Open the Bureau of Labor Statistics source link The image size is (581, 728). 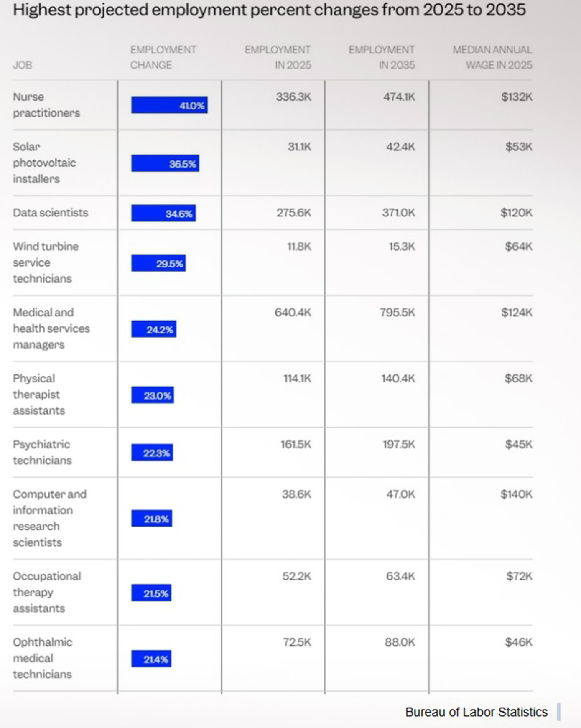coord(477,712)
